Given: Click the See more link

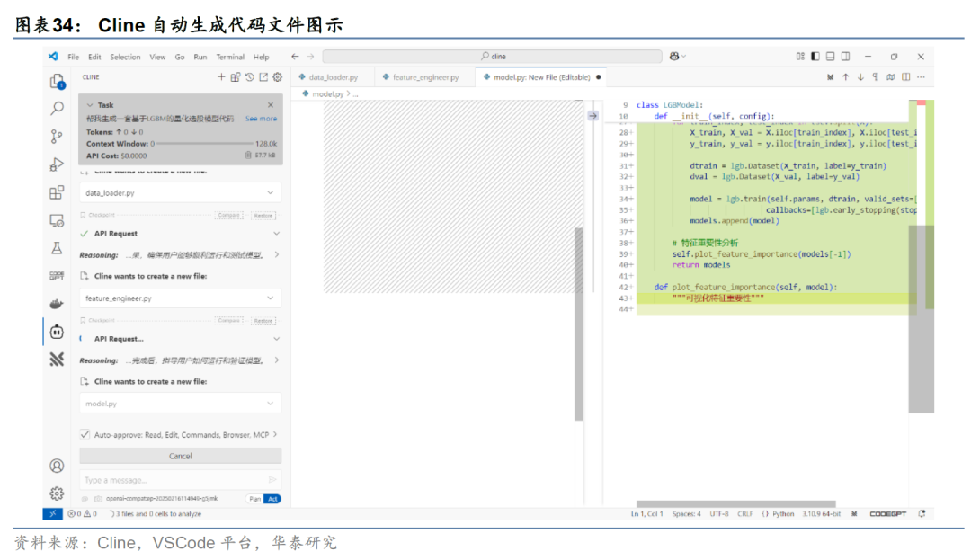Looking at the screenshot, I should pos(261,119).
